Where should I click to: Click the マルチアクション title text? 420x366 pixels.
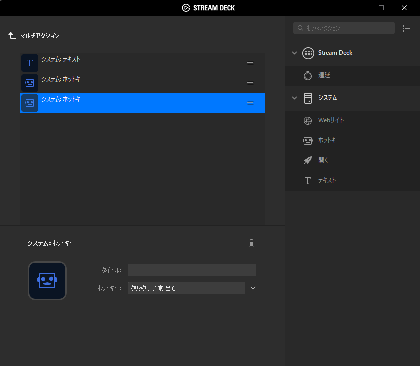[40, 35]
